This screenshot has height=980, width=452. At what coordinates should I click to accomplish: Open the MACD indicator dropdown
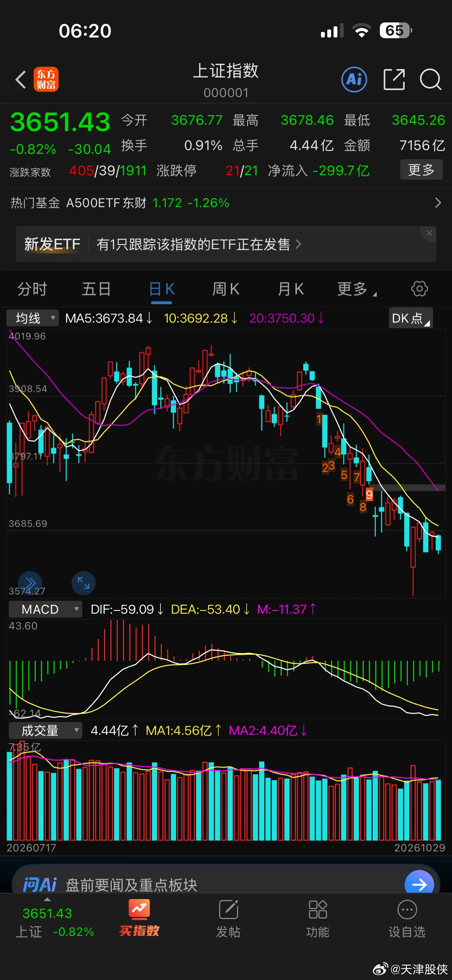pyautogui.click(x=45, y=609)
